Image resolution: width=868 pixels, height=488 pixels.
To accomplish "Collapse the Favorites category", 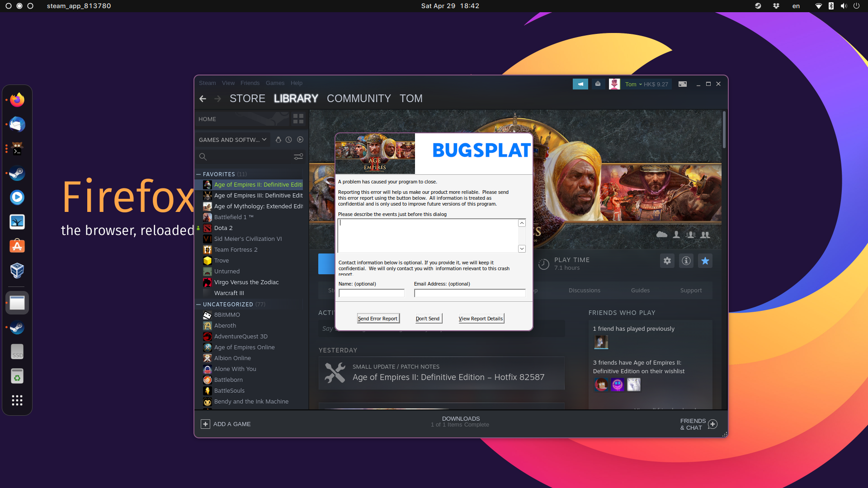I will (198, 174).
